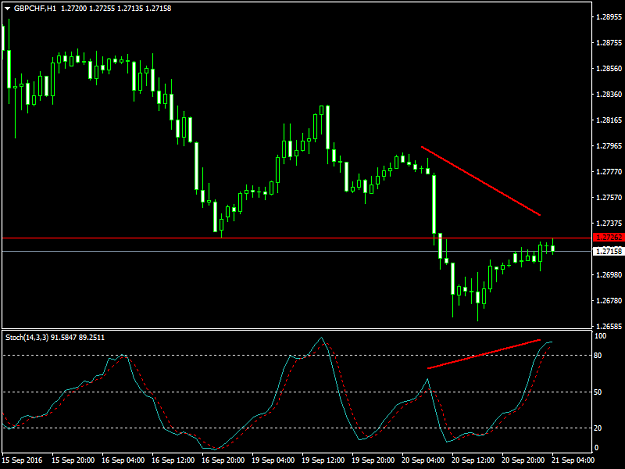Click the stochastic scale level 50
The height and width of the screenshot is (469, 625).
pos(598,392)
